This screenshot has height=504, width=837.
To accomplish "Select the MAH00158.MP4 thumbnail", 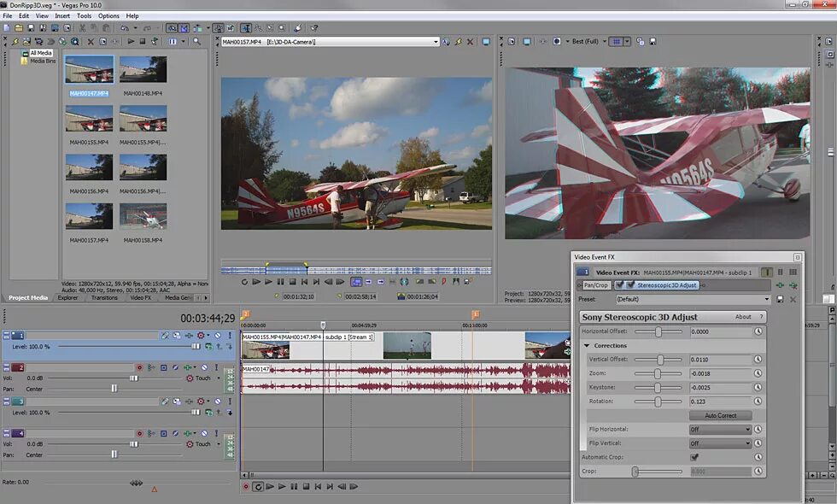I will point(143,217).
